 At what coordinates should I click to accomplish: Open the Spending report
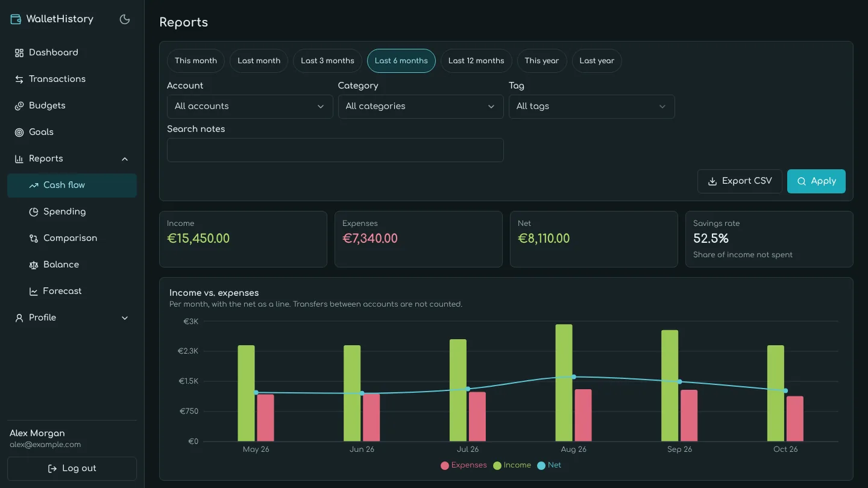tap(72, 211)
